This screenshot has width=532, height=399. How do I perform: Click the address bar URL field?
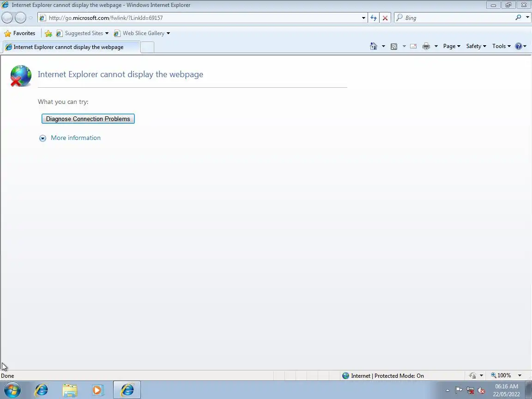tap(203, 18)
